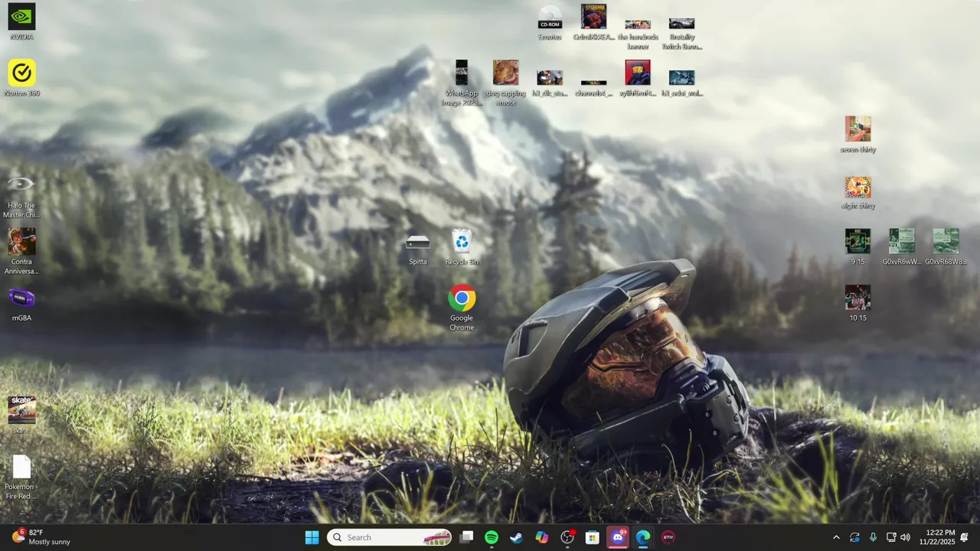Image resolution: width=980 pixels, height=551 pixels.
Task: Open Microsoft Copilot from the taskbar
Action: click(x=542, y=537)
